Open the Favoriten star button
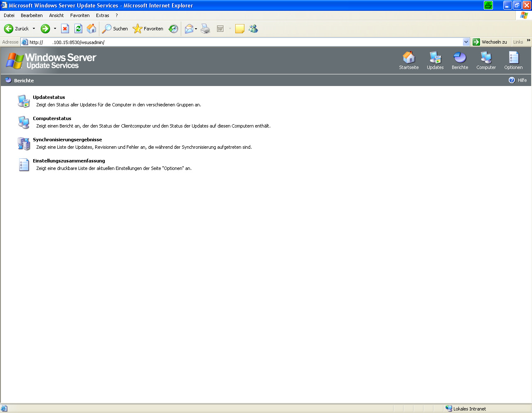The image size is (532, 413). 148,29
